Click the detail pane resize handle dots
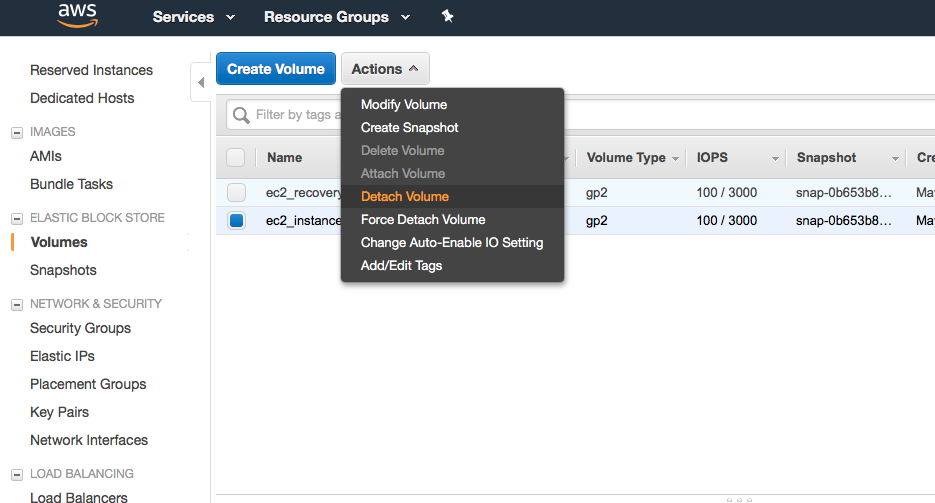Image resolution: width=935 pixels, height=503 pixels. pos(739,500)
